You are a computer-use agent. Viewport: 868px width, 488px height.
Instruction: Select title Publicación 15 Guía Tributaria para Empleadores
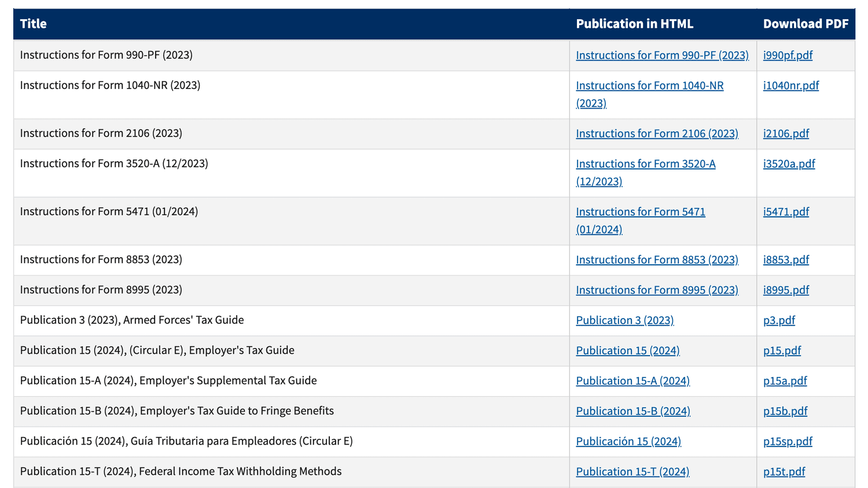186,441
